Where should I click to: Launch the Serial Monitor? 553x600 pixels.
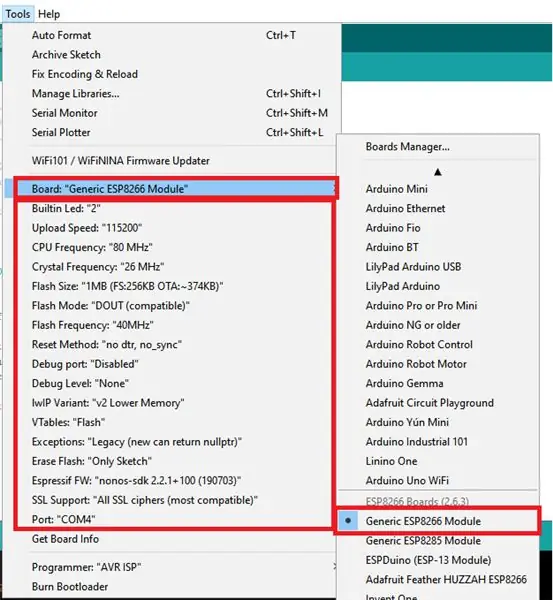172,113
